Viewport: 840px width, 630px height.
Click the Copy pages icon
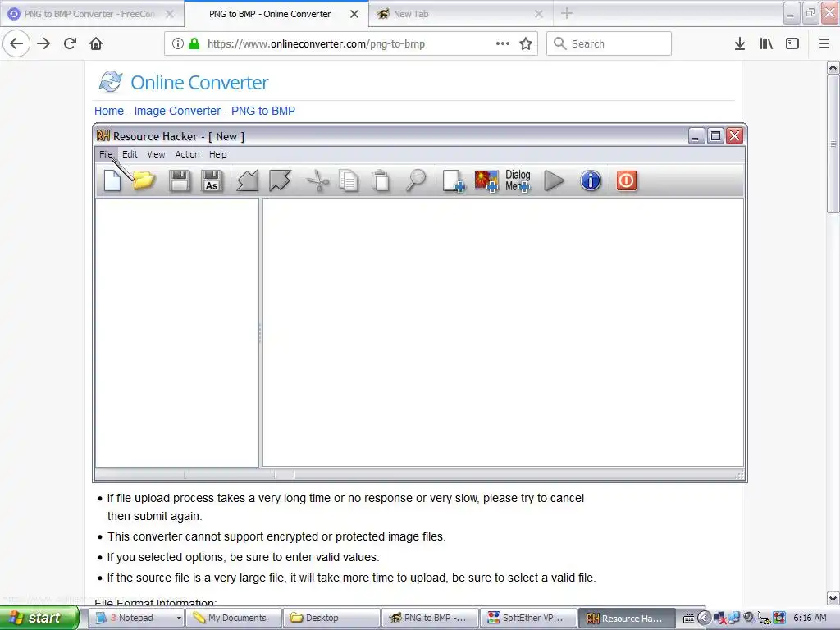[349, 180]
